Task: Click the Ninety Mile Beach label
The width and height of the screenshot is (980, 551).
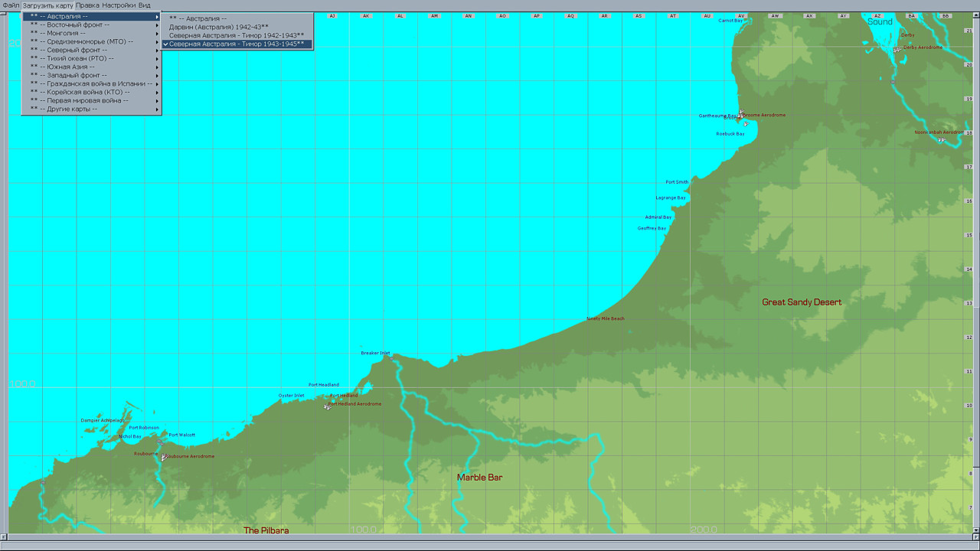Action: [x=606, y=318]
